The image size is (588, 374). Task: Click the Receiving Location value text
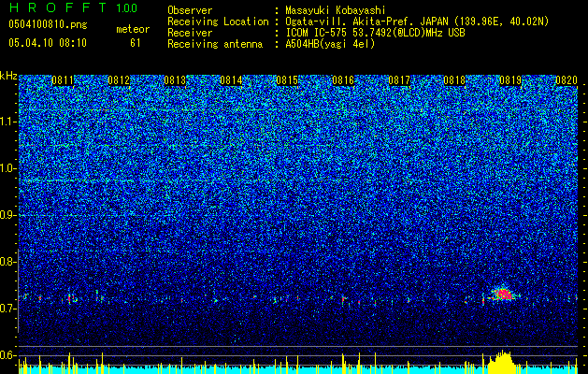(417, 22)
